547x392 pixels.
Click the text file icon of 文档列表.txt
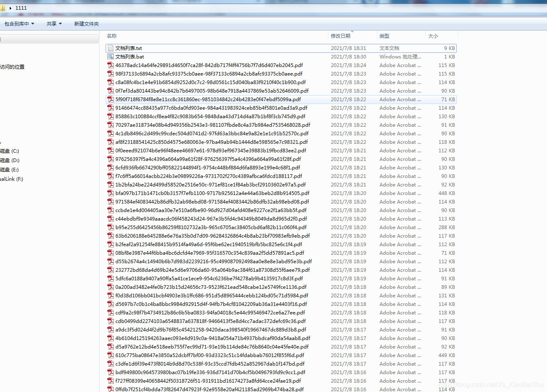point(111,48)
